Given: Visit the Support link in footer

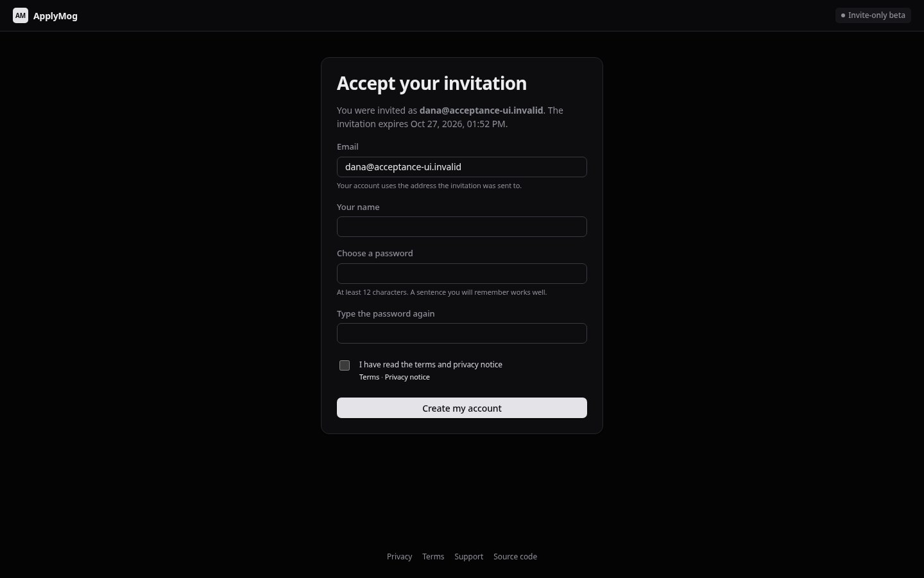Looking at the screenshot, I should [x=468, y=557].
